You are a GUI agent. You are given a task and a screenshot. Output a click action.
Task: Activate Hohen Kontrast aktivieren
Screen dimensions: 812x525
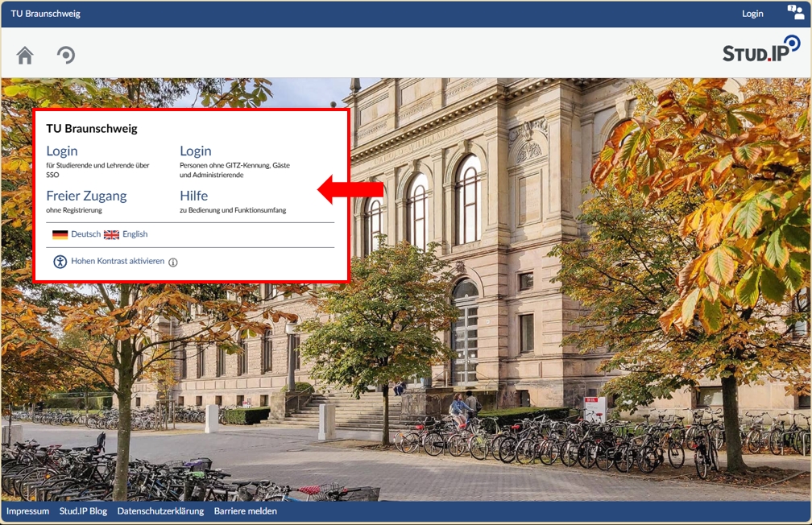pyautogui.click(x=118, y=261)
